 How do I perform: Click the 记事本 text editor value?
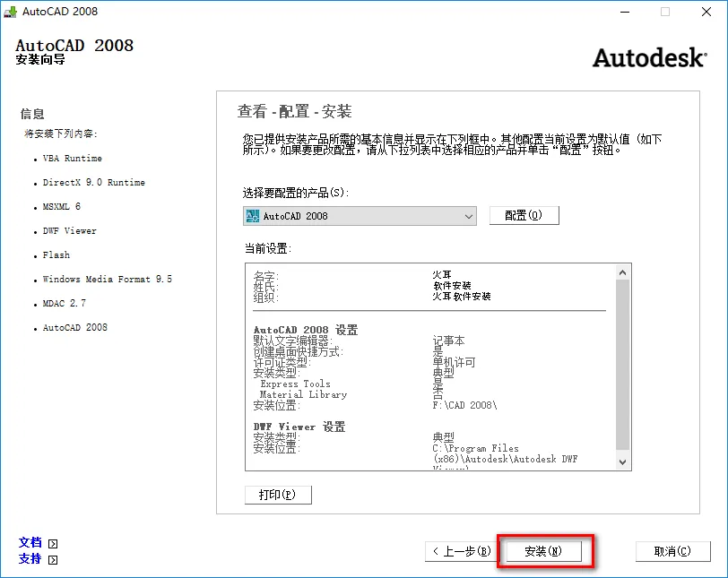click(448, 341)
